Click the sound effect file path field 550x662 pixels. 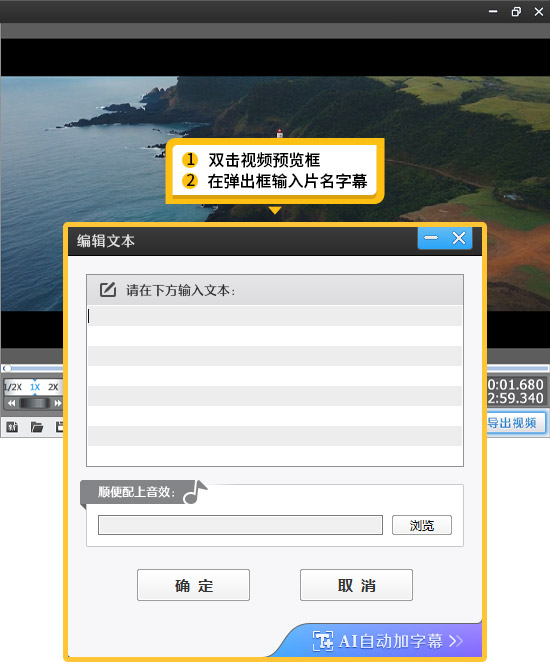pos(240,525)
